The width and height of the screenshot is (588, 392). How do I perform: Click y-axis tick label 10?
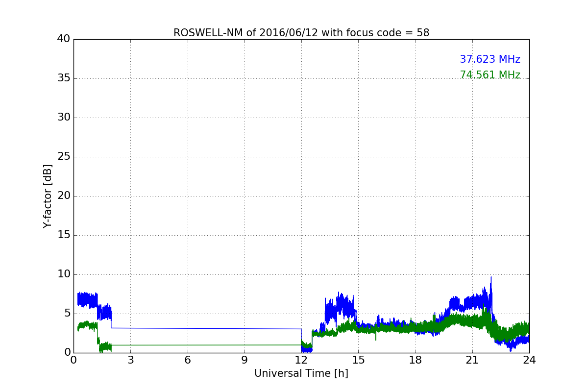(x=64, y=274)
